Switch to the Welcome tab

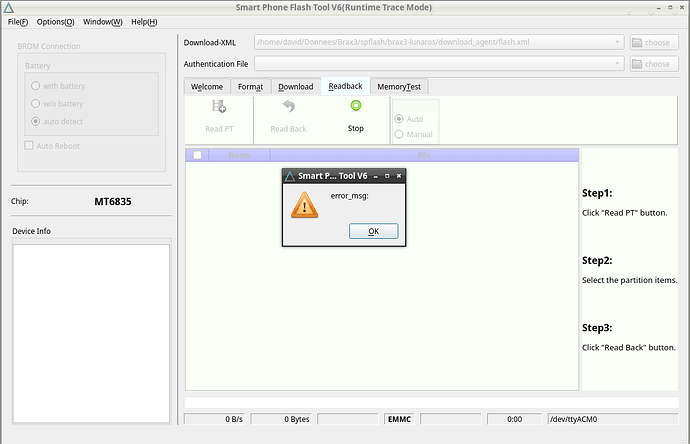tap(207, 87)
